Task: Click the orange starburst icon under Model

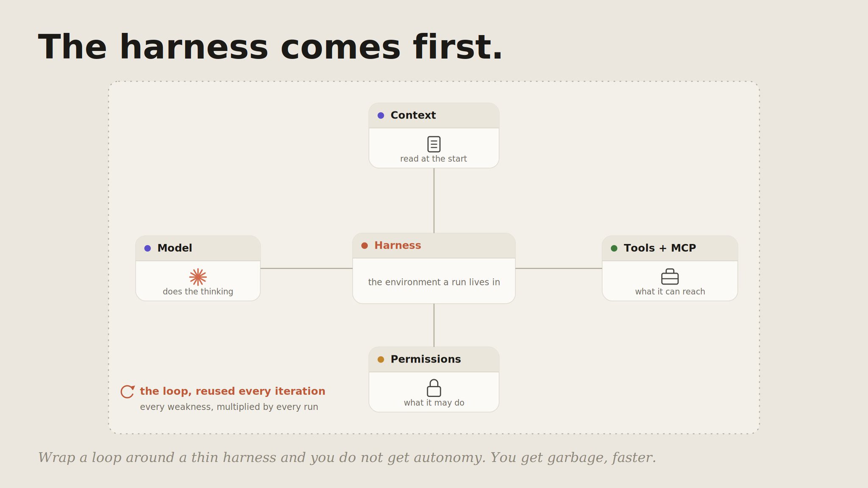Action: click(x=198, y=277)
